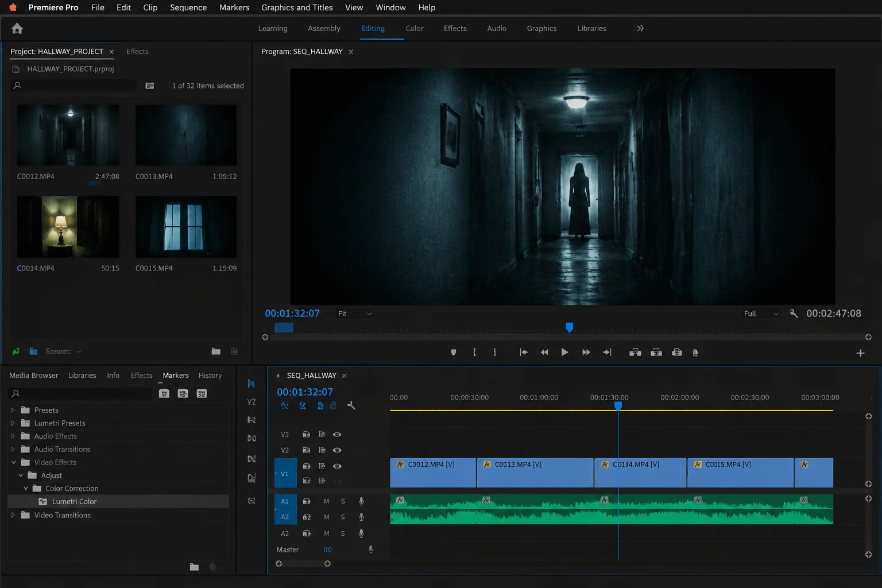Click the Go to Out point button

pos(607,352)
